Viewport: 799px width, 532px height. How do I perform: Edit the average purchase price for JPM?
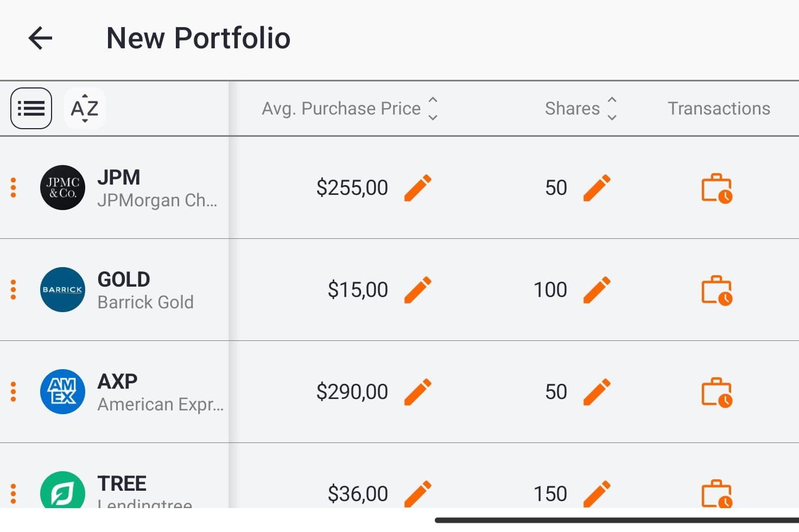click(x=418, y=187)
